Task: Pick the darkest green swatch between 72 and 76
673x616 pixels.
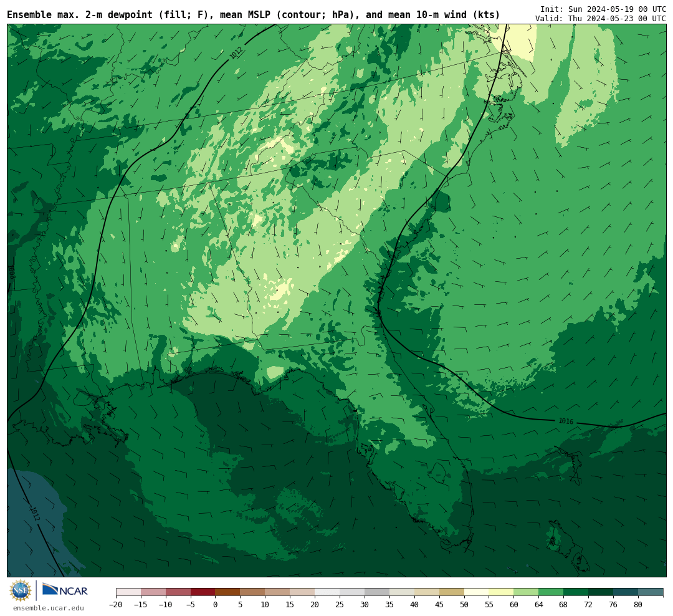Action: tap(601, 592)
